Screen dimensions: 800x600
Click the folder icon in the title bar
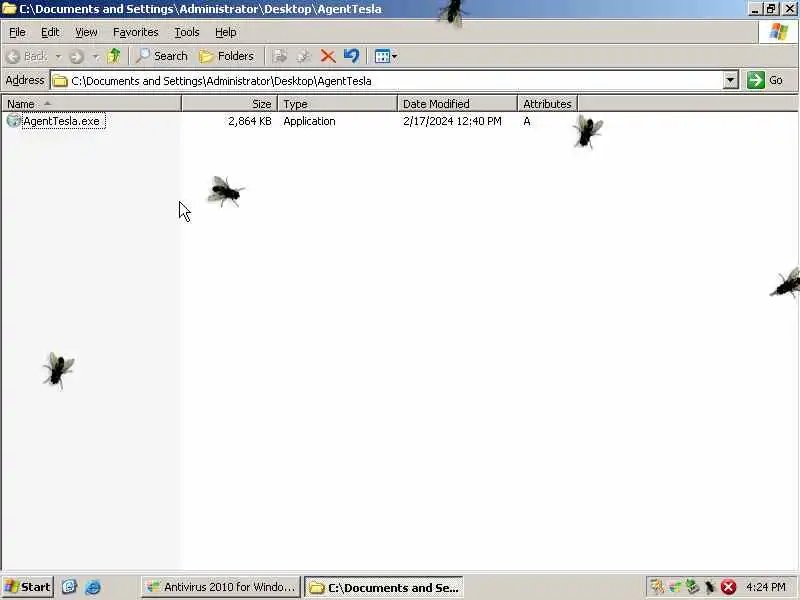click(9, 9)
